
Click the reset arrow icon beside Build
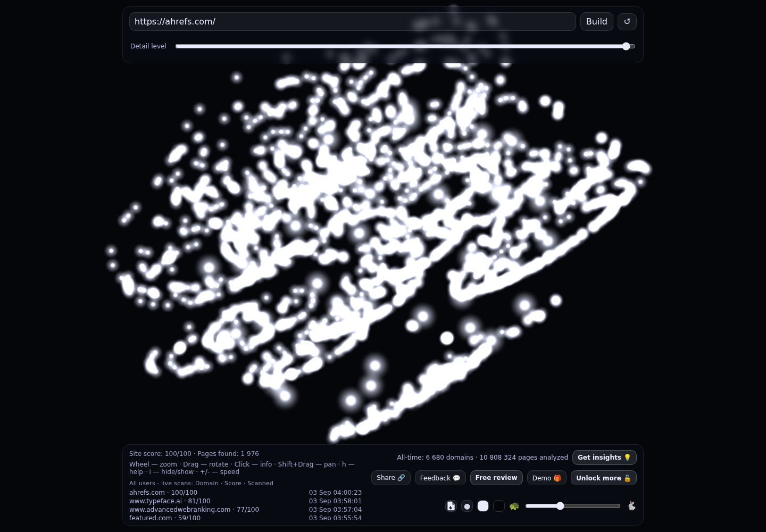[627, 21]
